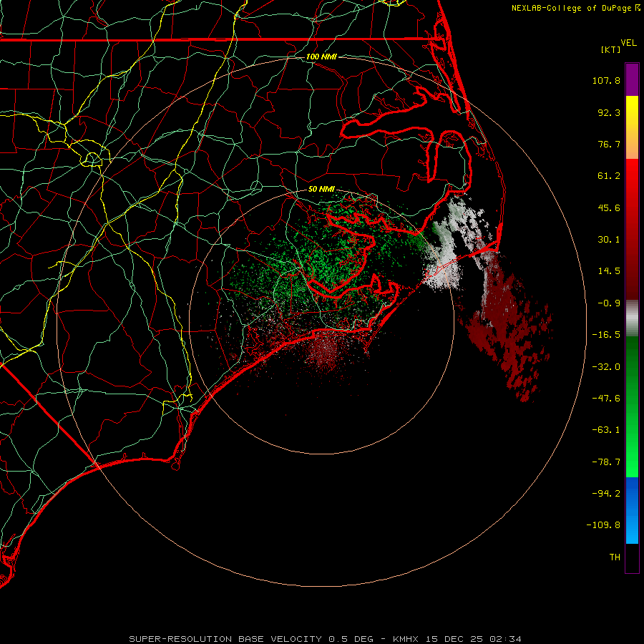
Task: Click the 61.2 value on velocity scale
Action: (609, 176)
